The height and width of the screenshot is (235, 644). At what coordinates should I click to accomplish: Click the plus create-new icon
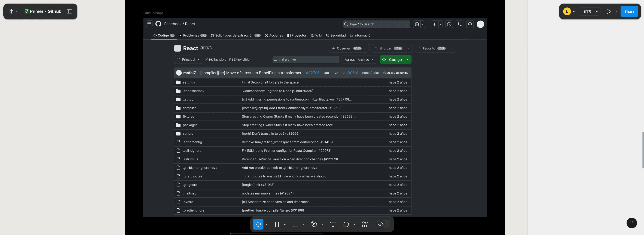click(435, 24)
